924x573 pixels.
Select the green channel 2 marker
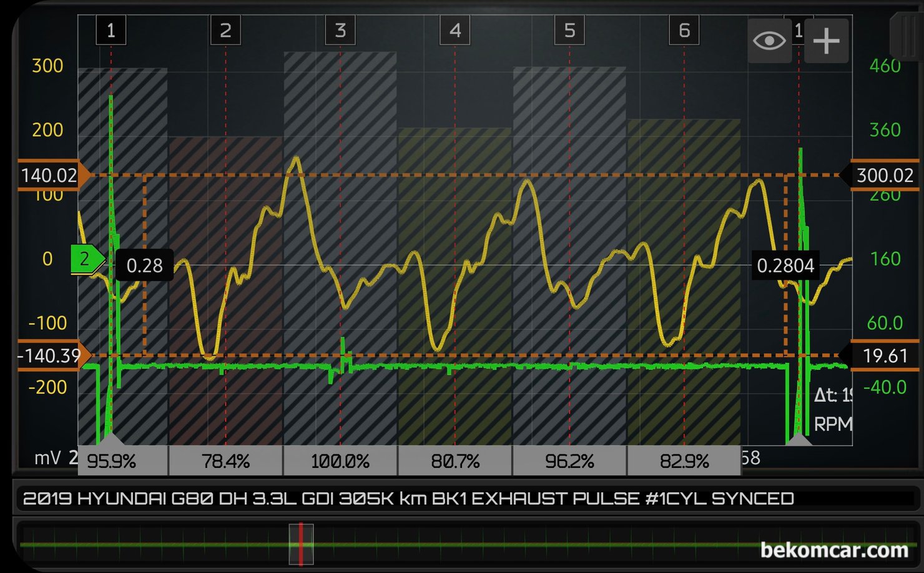coord(86,259)
